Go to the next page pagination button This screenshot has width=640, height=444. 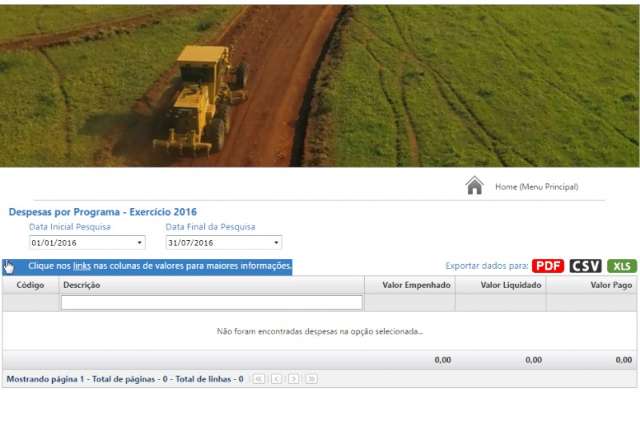(x=293, y=379)
